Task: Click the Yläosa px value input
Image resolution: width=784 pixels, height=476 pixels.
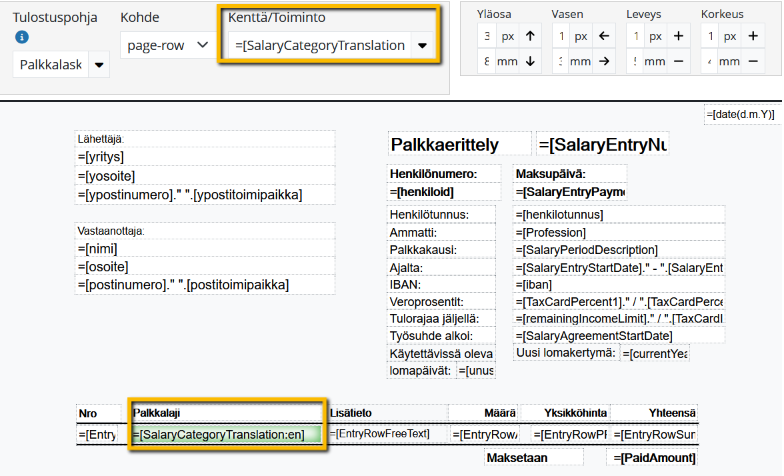Action: pos(486,37)
